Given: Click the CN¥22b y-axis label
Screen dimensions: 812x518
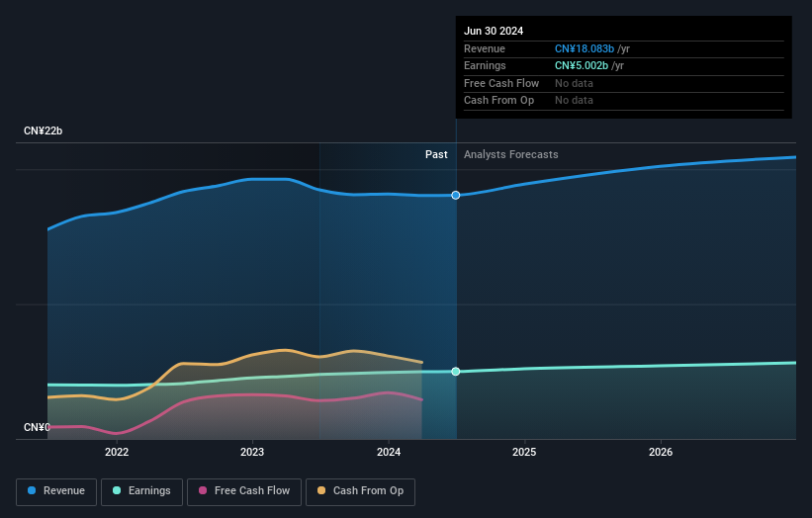Looking at the screenshot, I should point(43,130).
